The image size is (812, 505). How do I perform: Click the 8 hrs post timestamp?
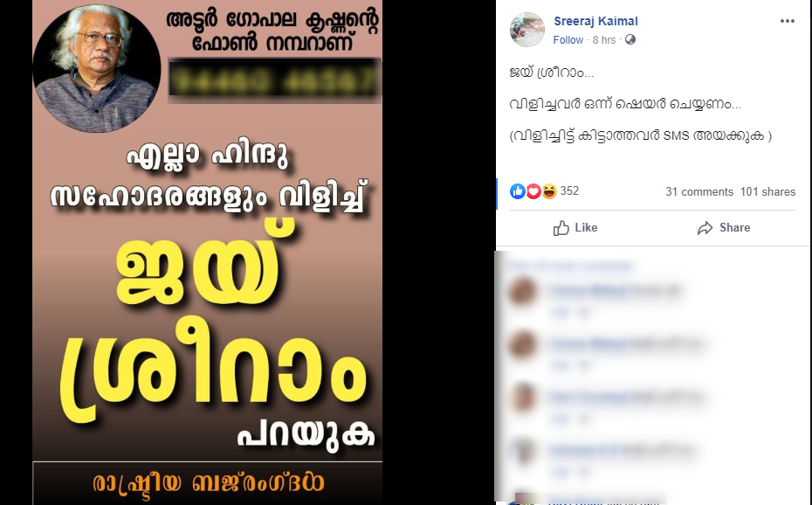(x=604, y=40)
